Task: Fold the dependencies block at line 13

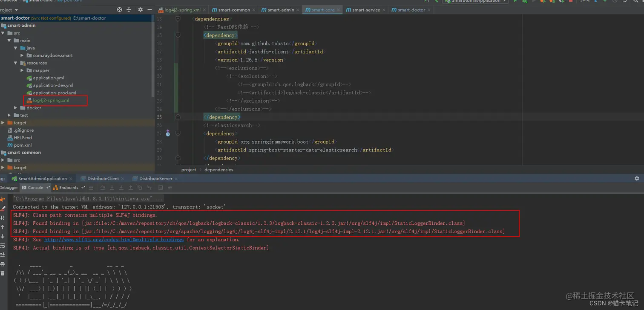Action: (x=178, y=19)
